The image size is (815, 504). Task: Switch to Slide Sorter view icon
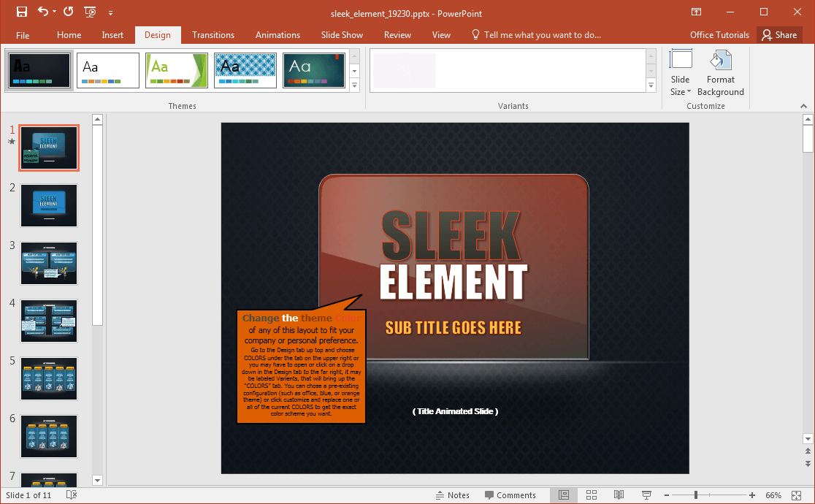tap(592, 495)
